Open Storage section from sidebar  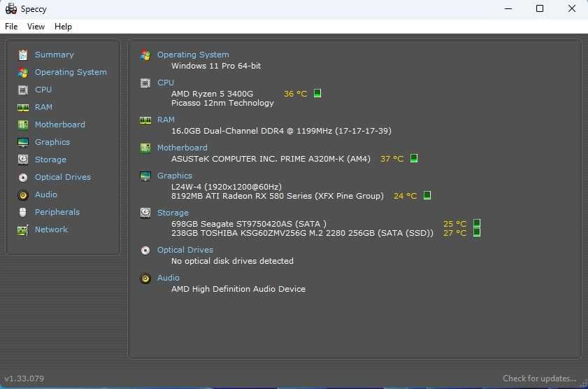50,160
